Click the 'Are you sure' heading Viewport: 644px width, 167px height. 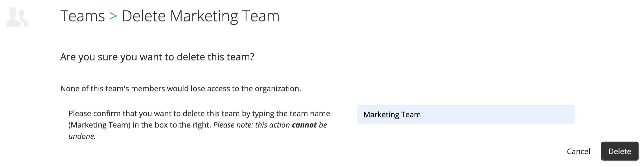(x=157, y=57)
